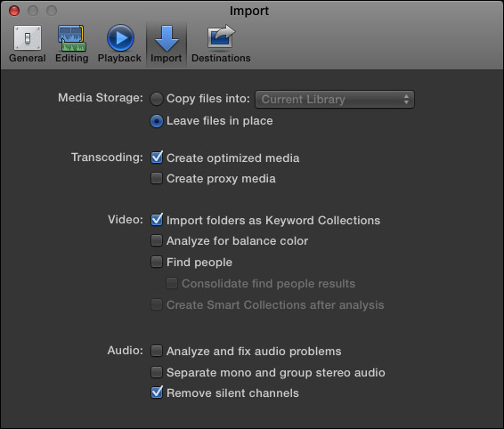Check Separate mono and group stereo audio
The image size is (504, 429).
click(x=157, y=372)
